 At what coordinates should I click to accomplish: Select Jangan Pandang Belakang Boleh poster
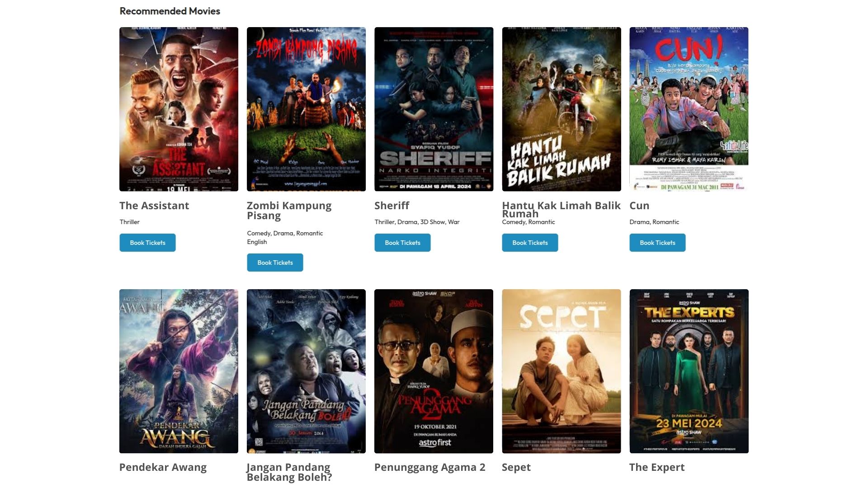point(306,371)
